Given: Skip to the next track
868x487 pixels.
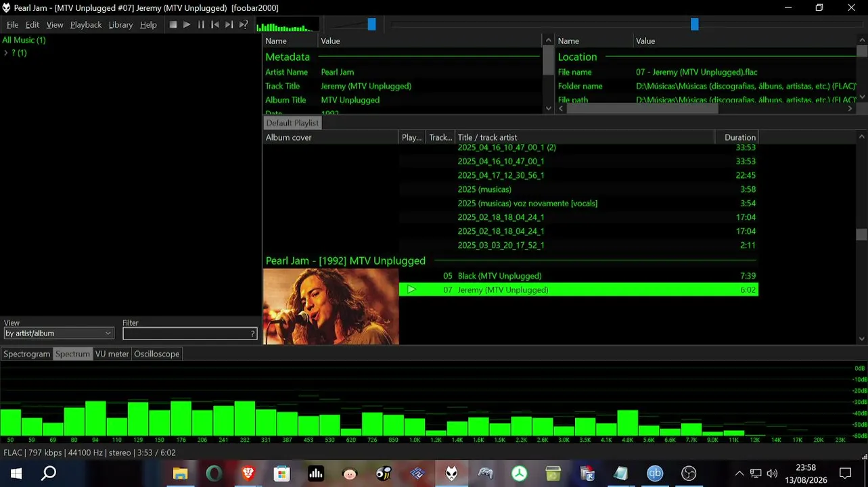Looking at the screenshot, I should (x=229, y=25).
